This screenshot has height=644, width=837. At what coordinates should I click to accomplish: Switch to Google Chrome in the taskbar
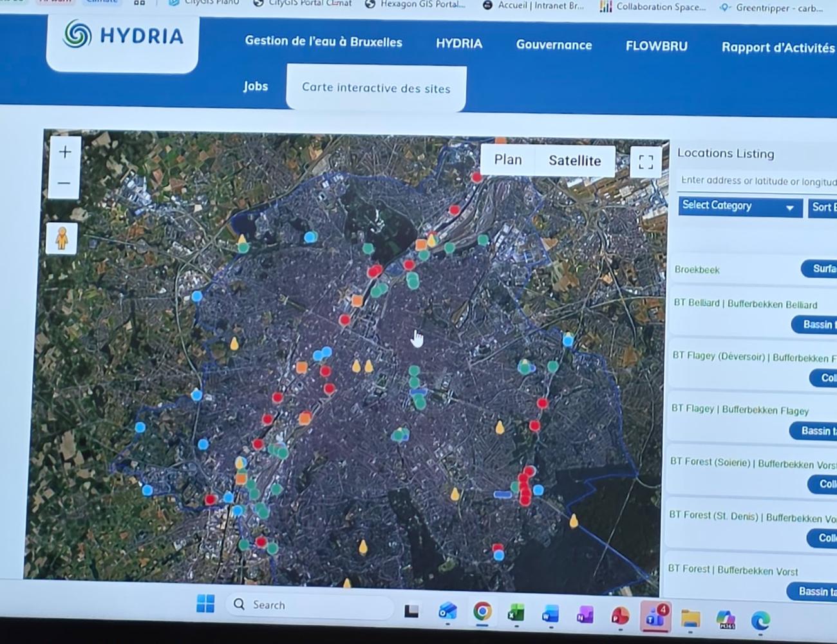click(482, 611)
